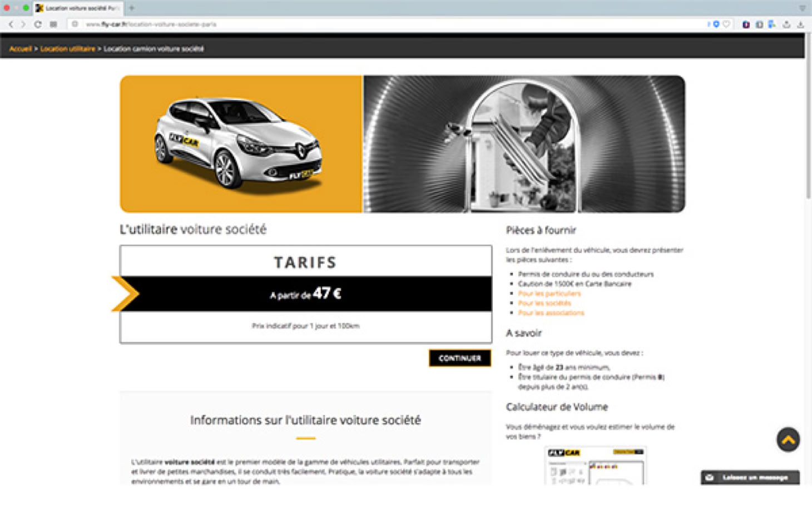Click the blue shield ad-blocker icon

(x=716, y=24)
